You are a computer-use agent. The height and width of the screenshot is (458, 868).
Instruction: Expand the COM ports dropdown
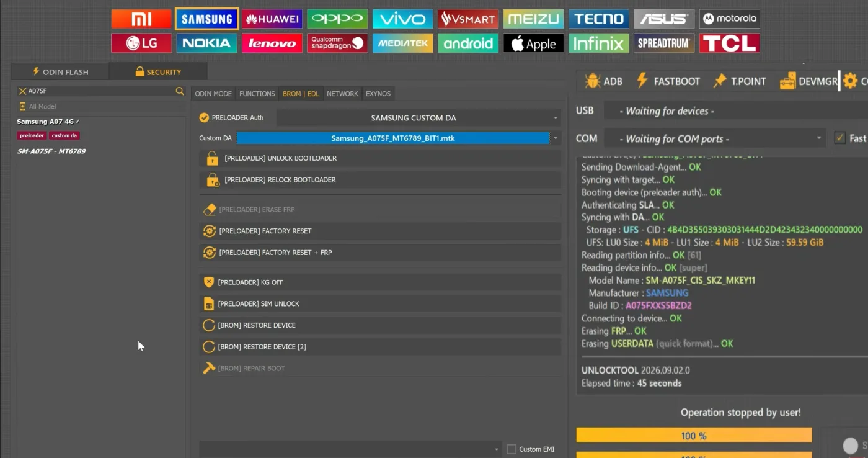pos(714,138)
